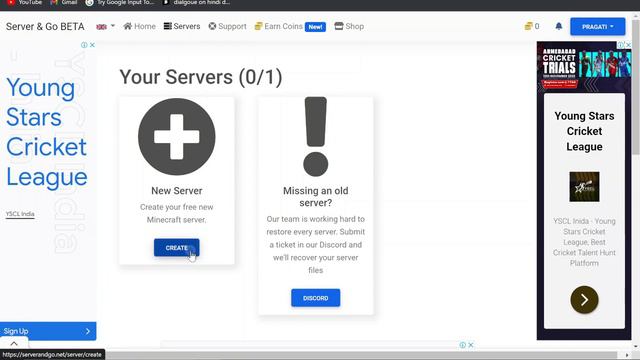Open the Gmail bookmark

pos(64,2)
